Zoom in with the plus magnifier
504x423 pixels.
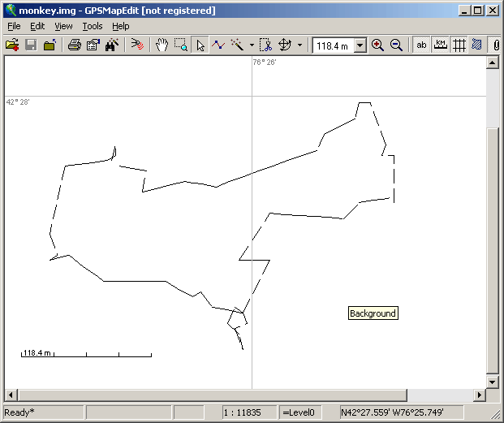tap(377, 45)
